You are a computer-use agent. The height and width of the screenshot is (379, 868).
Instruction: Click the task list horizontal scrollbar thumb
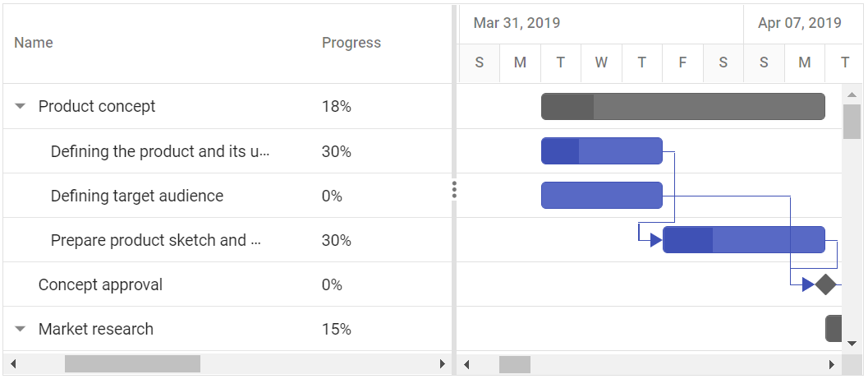132,364
